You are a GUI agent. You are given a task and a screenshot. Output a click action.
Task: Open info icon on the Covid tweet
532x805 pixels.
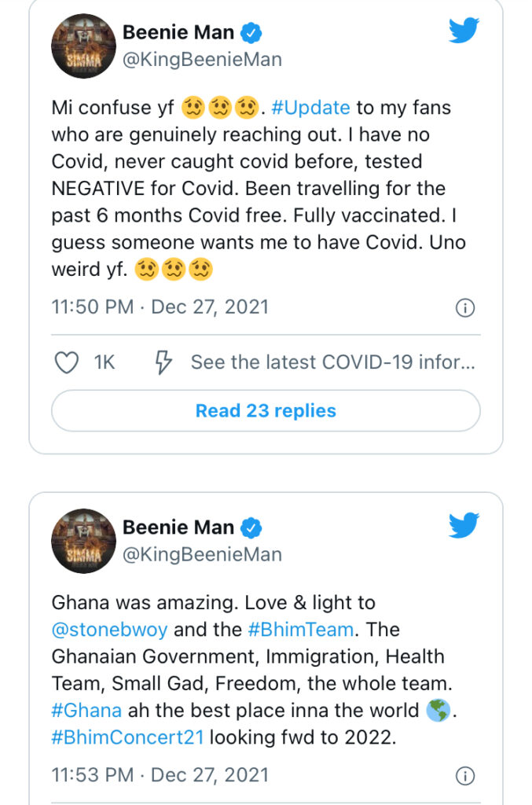[x=465, y=308]
